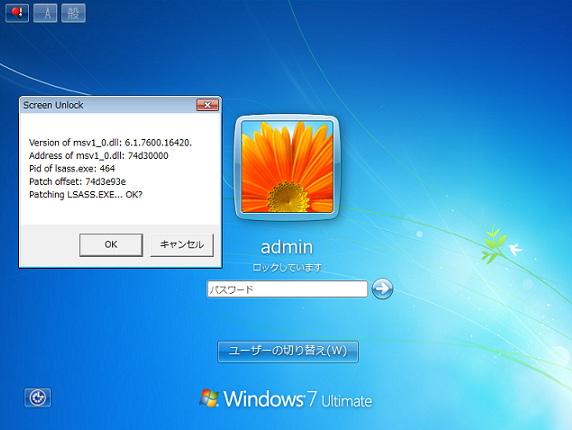Toggle the "A" input mode icon

tap(45, 13)
